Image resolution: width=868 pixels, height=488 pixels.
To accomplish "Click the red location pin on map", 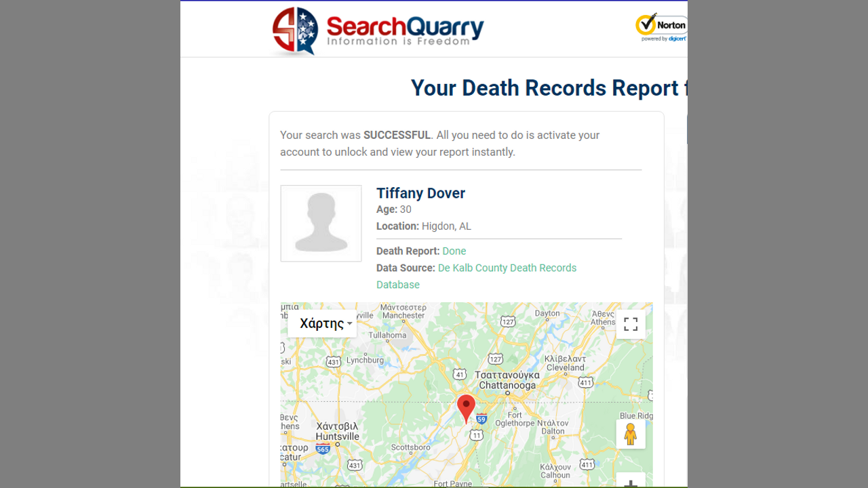I will (x=466, y=408).
